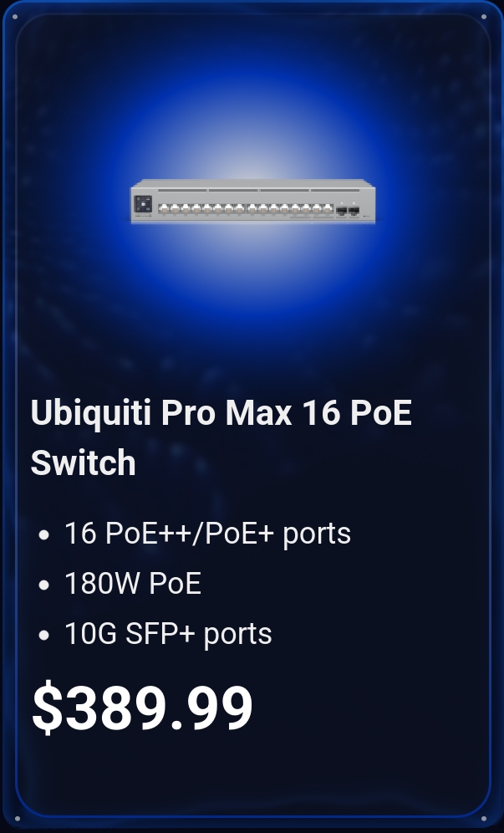
Task: Click the dollar sign in the price
Action: click(x=48, y=708)
